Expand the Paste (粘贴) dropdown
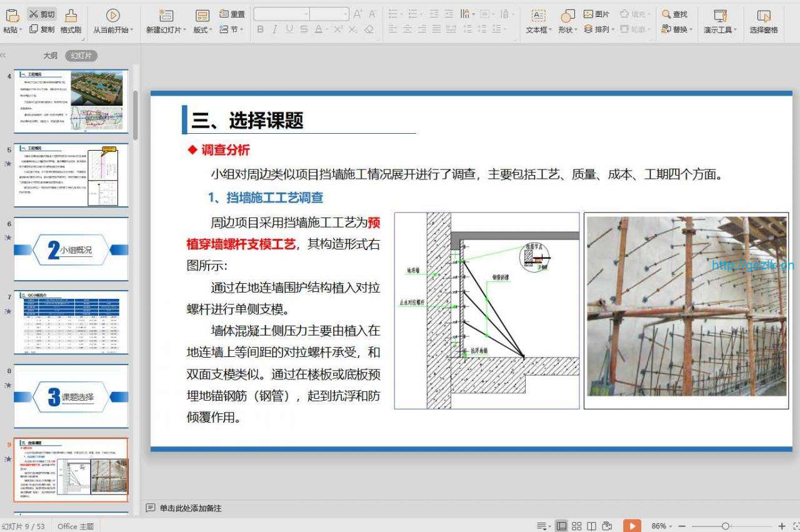Screen dimensions: 800x532 pos(21,30)
